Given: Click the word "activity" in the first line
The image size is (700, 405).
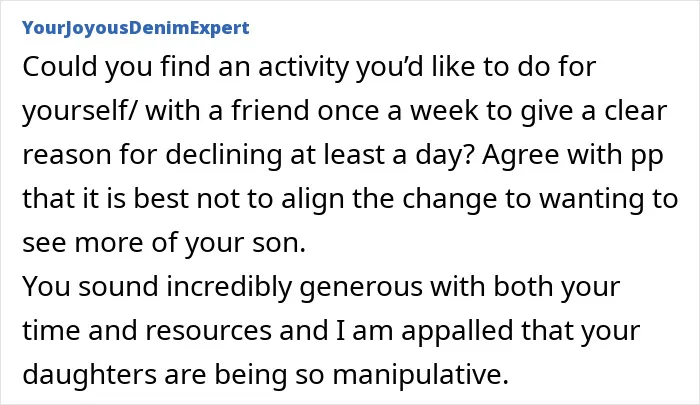Looking at the screenshot, I should point(303,67).
